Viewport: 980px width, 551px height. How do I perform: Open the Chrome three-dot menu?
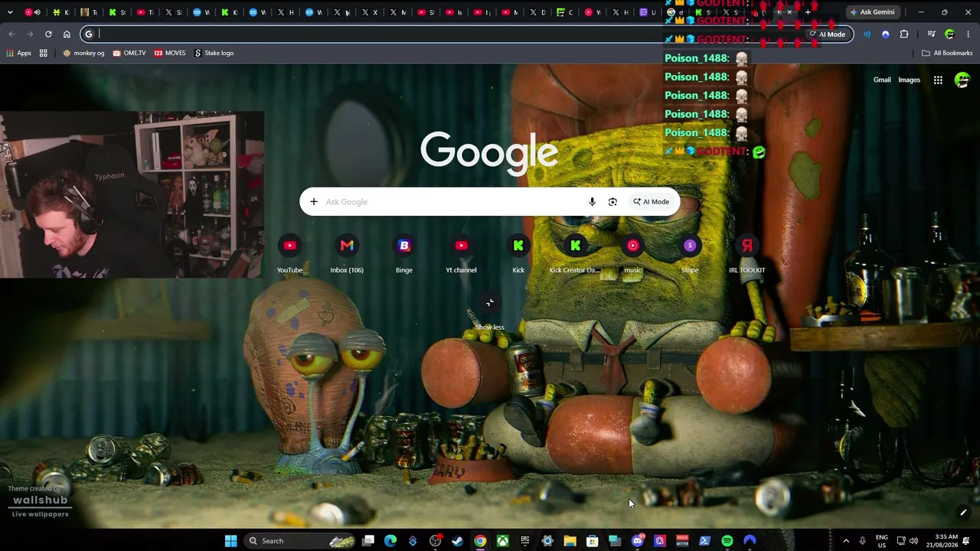[x=969, y=34]
